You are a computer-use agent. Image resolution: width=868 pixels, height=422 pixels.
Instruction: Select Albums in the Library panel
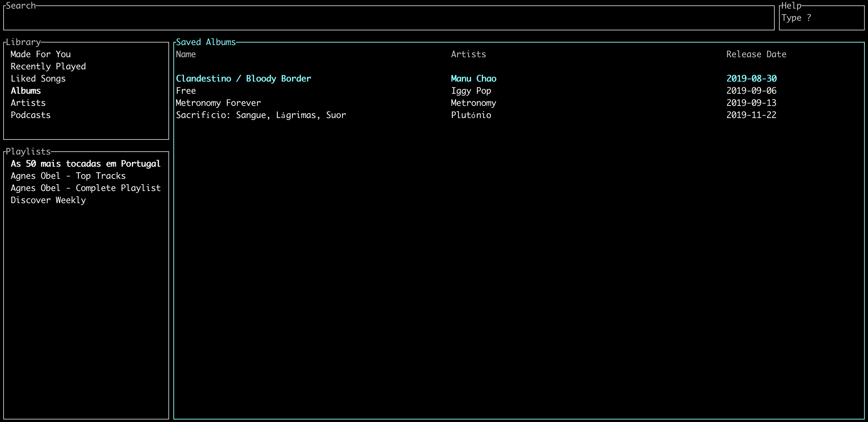click(25, 90)
